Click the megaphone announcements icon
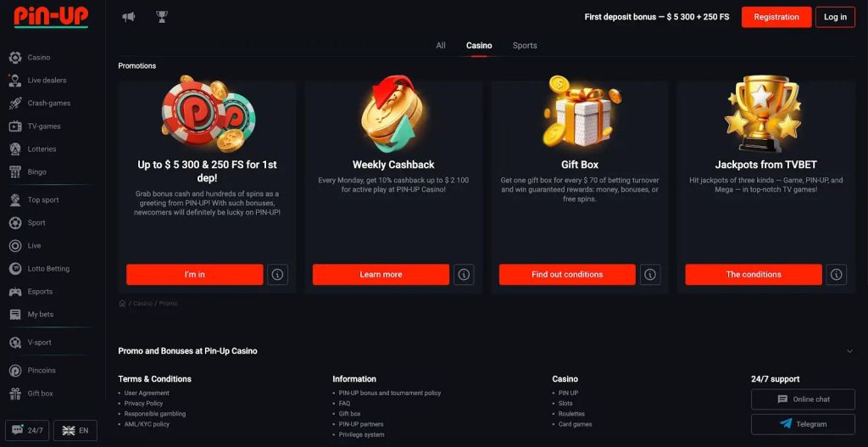The width and height of the screenshot is (868, 447). coord(129,17)
